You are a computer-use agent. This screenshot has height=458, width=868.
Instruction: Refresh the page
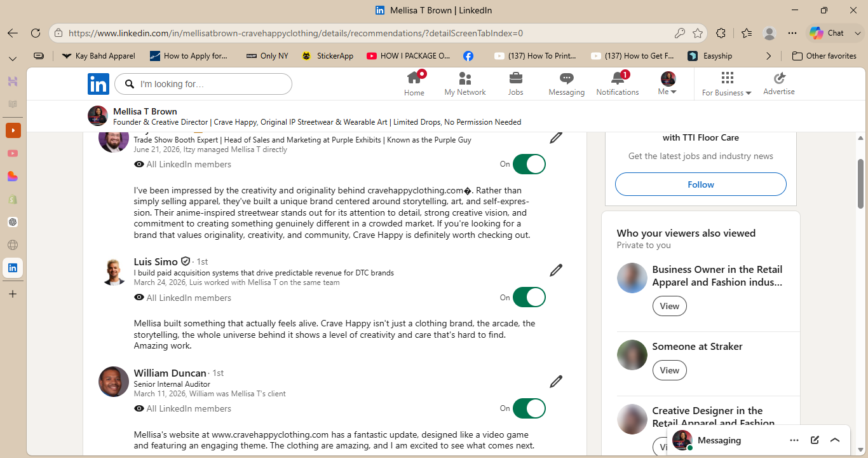[36, 33]
